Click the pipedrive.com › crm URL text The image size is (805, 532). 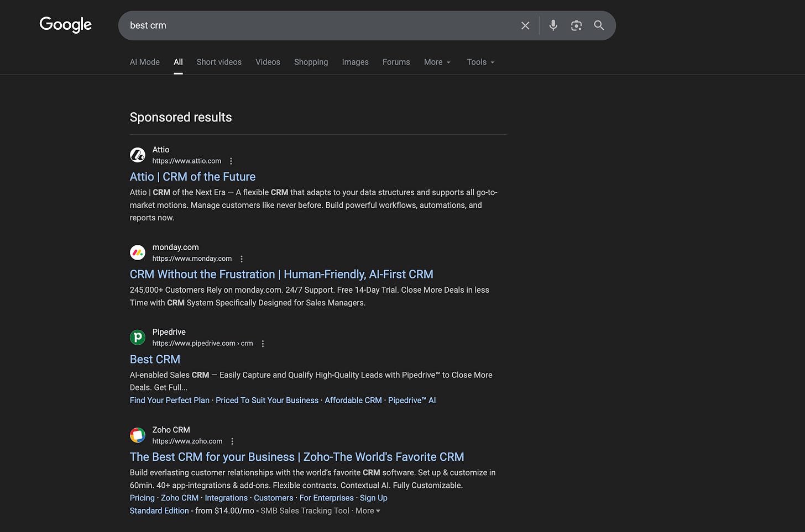click(202, 344)
